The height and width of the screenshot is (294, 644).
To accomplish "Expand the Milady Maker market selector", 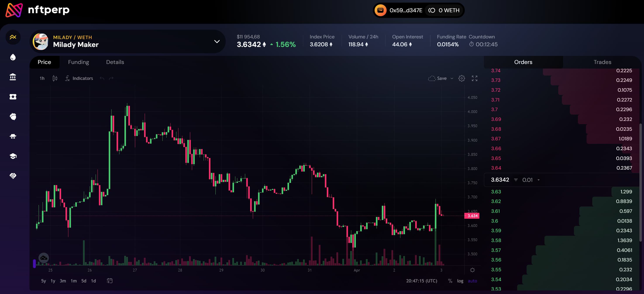I will click(x=217, y=41).
